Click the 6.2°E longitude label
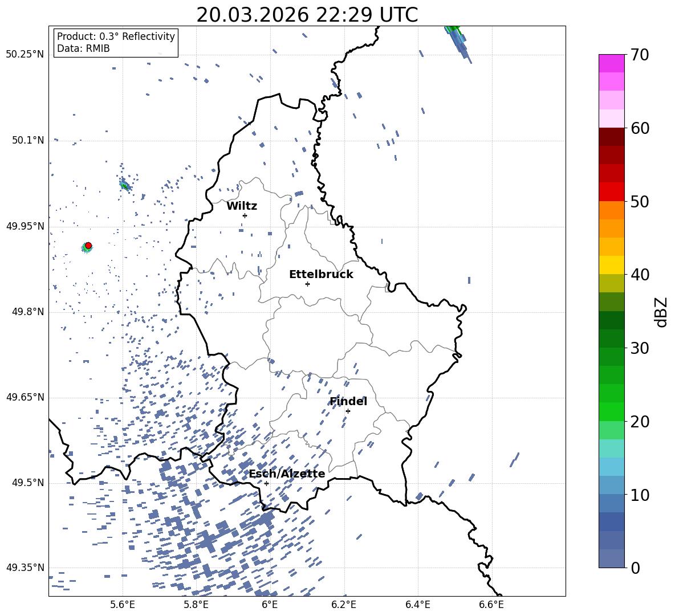The width and height of the screenshot is (675, 616). [344, 605]
